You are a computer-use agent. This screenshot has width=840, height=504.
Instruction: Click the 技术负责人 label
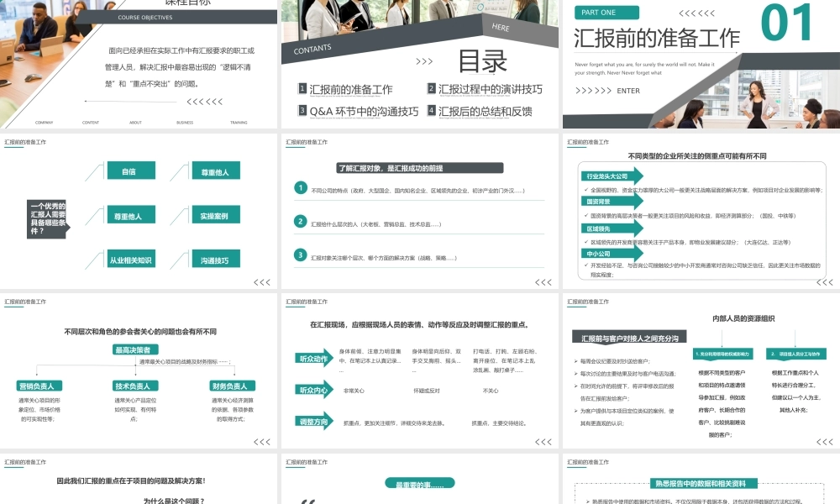click(135, 386)
